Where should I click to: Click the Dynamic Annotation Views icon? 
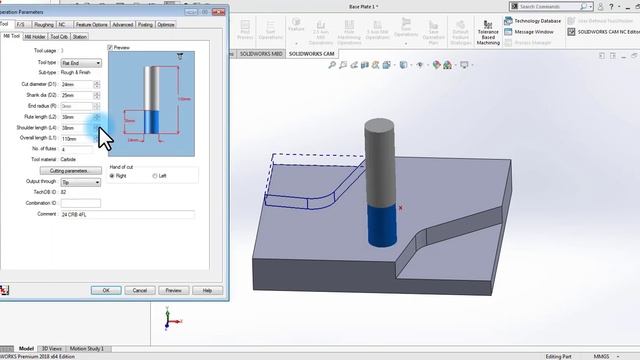pyautogui.click(x=376, y=65)
